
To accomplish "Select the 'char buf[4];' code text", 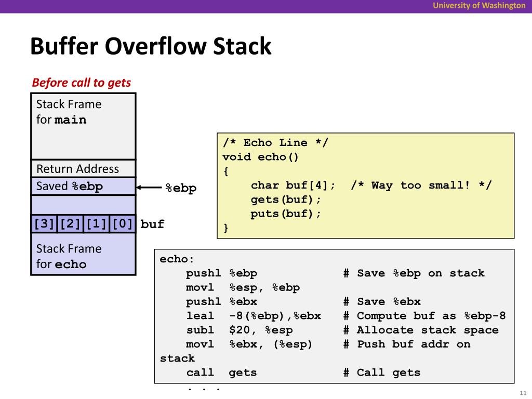I will 293,185.
